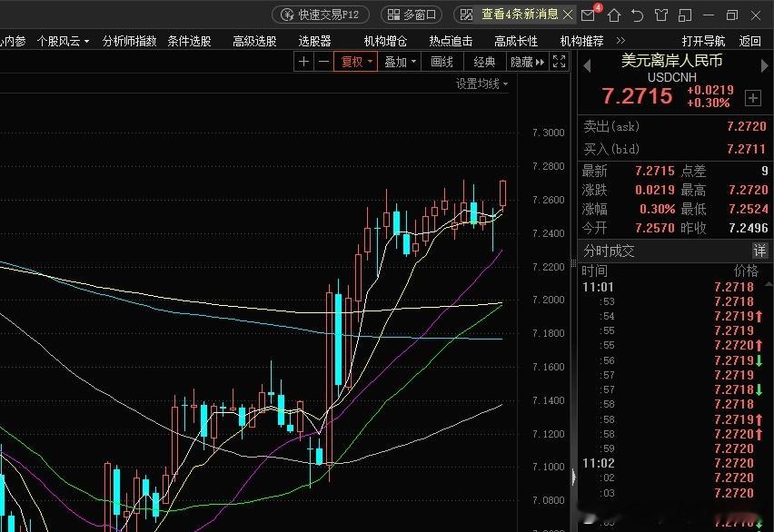The width and height of the screenshot is (774, 532).
Task: Click the bid price 7.2711
Action: [747, 149]
